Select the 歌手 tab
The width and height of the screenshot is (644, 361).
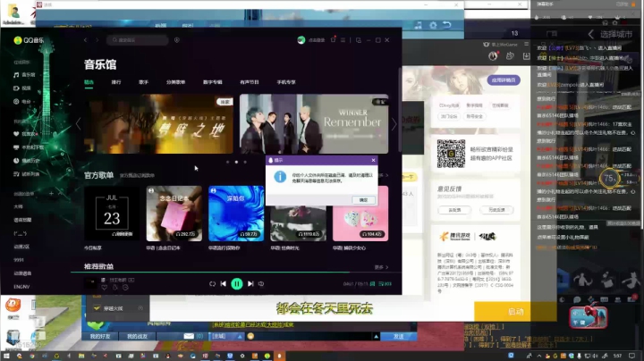pyautogui.click(x=143, y=82)
